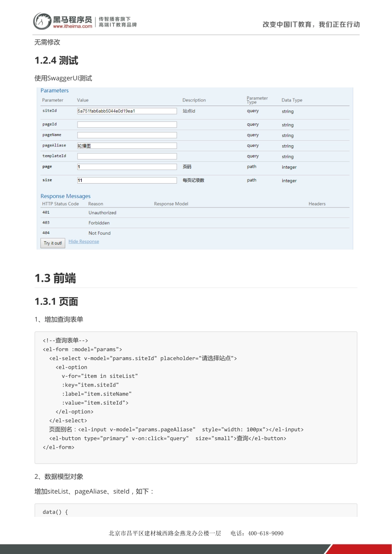The image size is (392, 554).
Task: Collapse the Response Messages section
Action: (x=65, y=196)
